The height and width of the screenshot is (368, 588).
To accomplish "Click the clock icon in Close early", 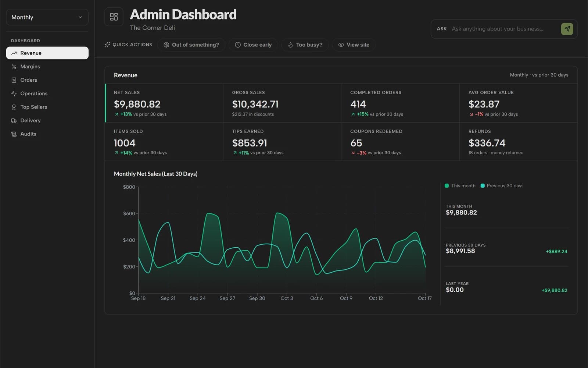I will 238,45.
